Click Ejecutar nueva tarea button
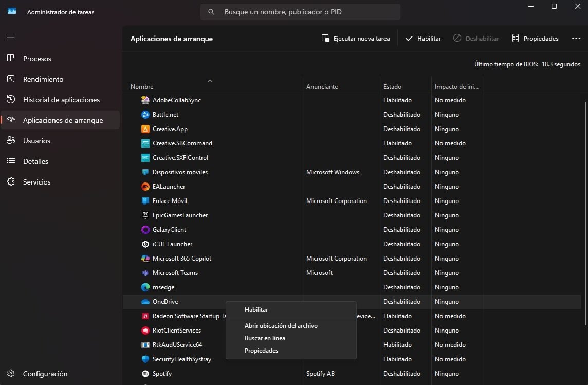The image size is (588, 385). [356, 39]
